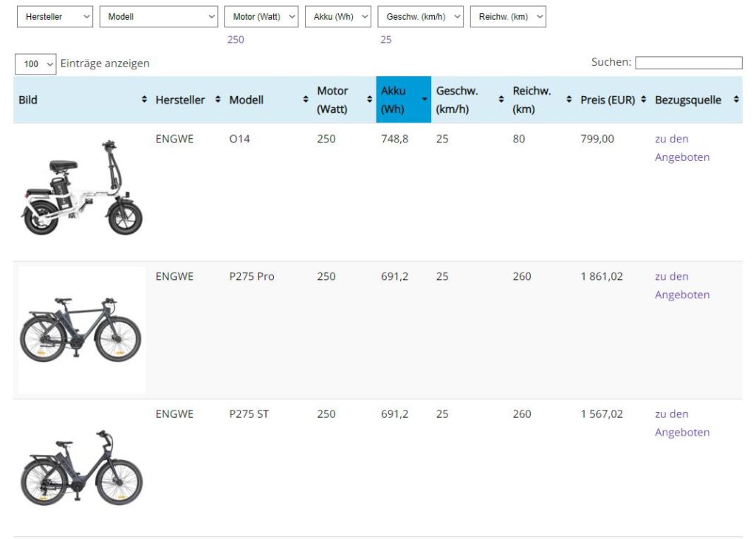756x539 pixels.
Task: Select the model name O14
Action: click(x=240, y=139)
